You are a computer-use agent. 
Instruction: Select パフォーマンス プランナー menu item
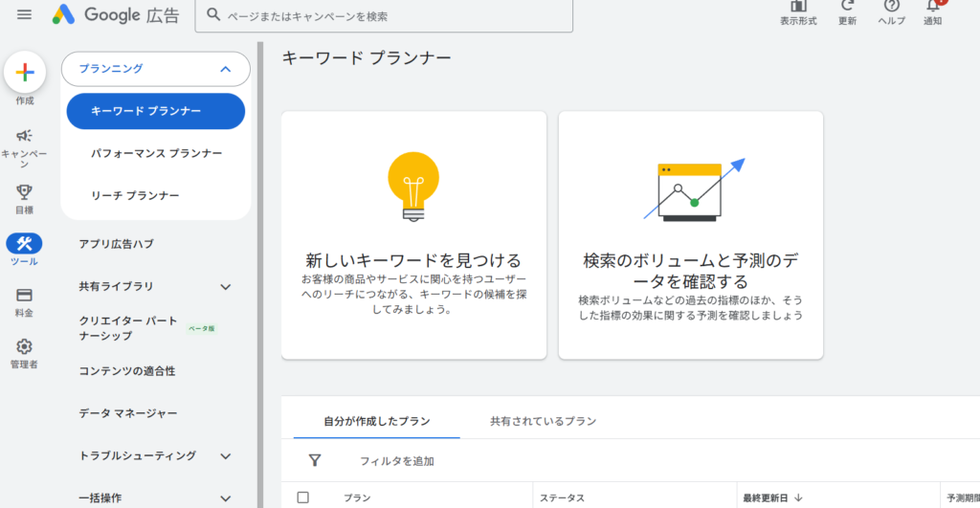point(156,153)
